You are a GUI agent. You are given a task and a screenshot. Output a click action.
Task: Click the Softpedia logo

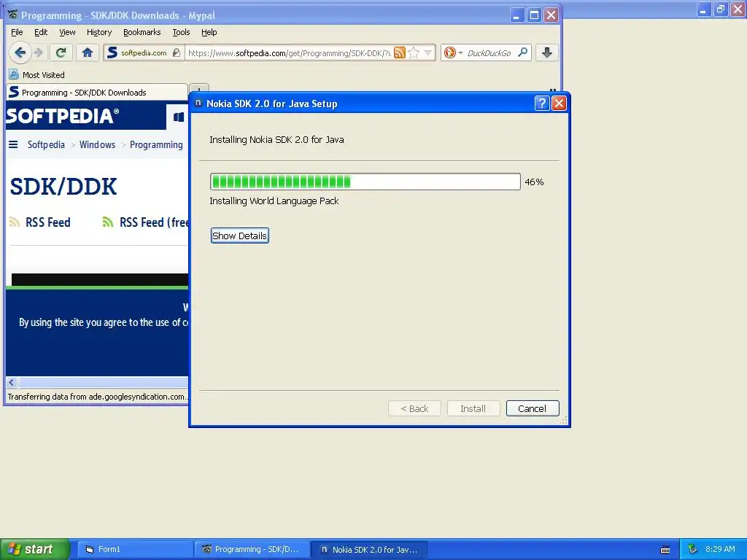[62, 116]
